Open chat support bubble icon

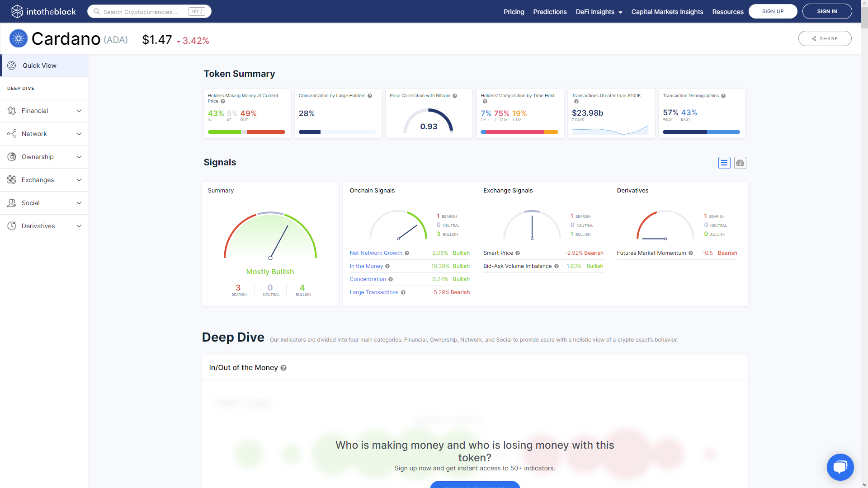point(840,467)
